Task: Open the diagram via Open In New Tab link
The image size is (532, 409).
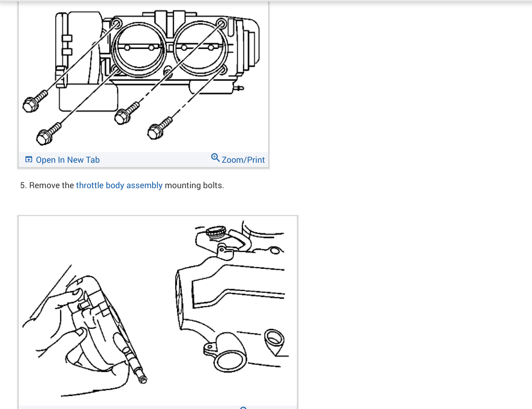Action: pos(68,160)
